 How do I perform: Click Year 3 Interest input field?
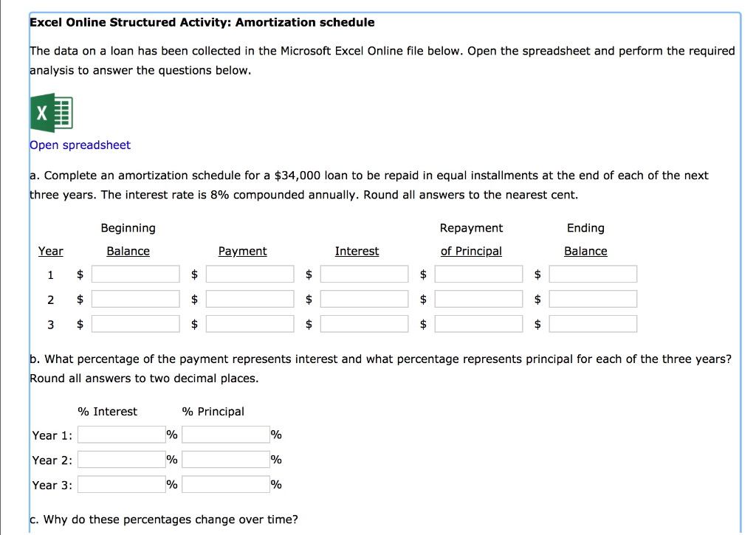(364, 324)
